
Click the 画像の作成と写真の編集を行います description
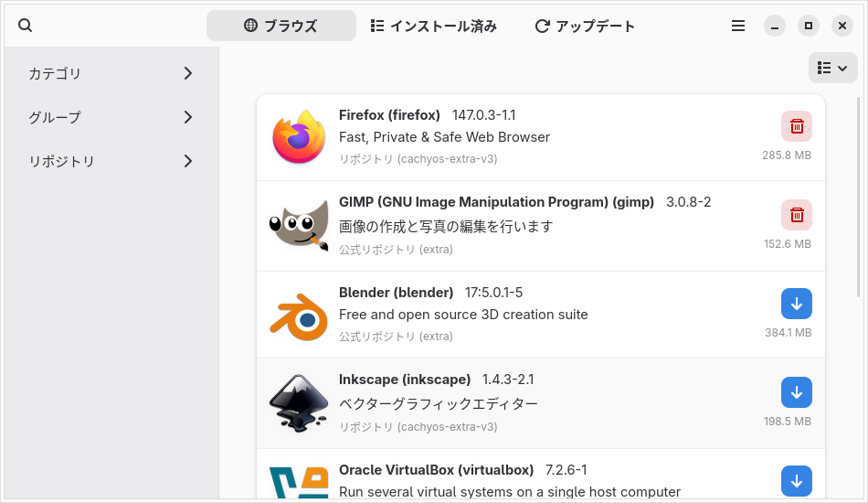click(x=446, y=226)
